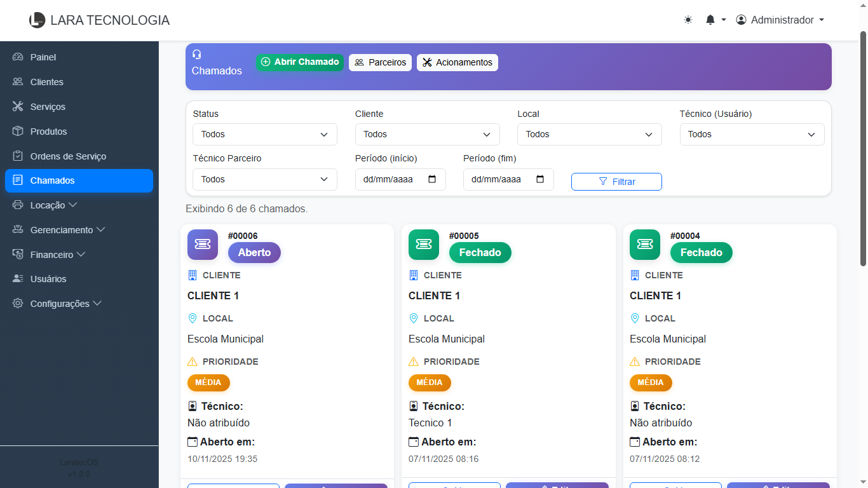Open the calendar picker for Período (fim)
Viewport: 868px width, 488px height.
coord(541,179)
